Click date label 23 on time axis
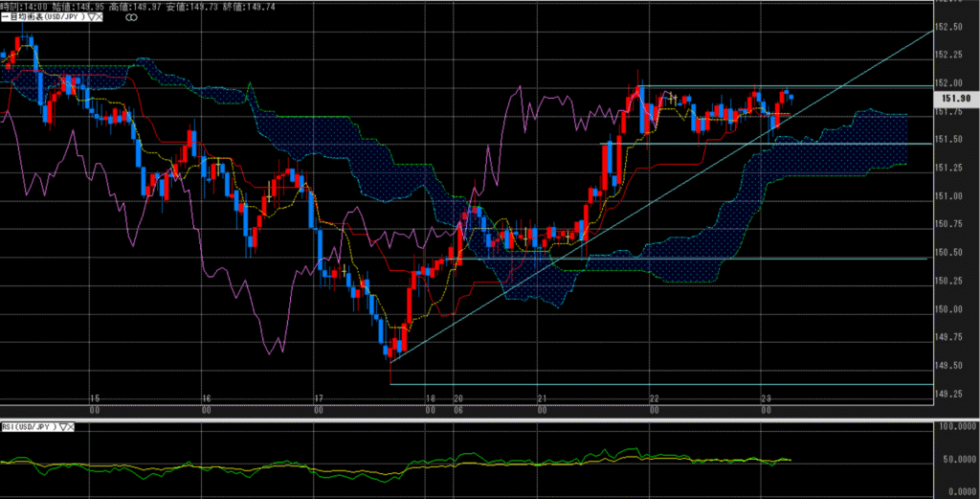 [x=766, y=397]
